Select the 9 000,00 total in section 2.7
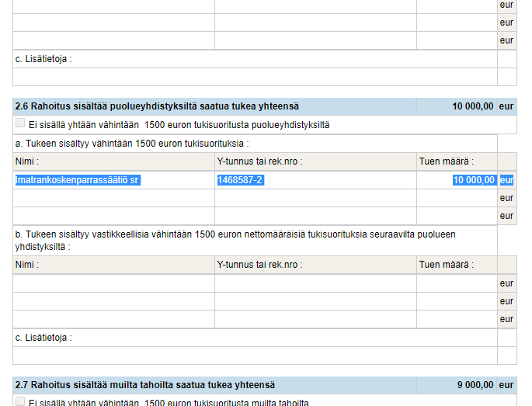This screenshot has height=406, width=532. (x=475, y=385)
